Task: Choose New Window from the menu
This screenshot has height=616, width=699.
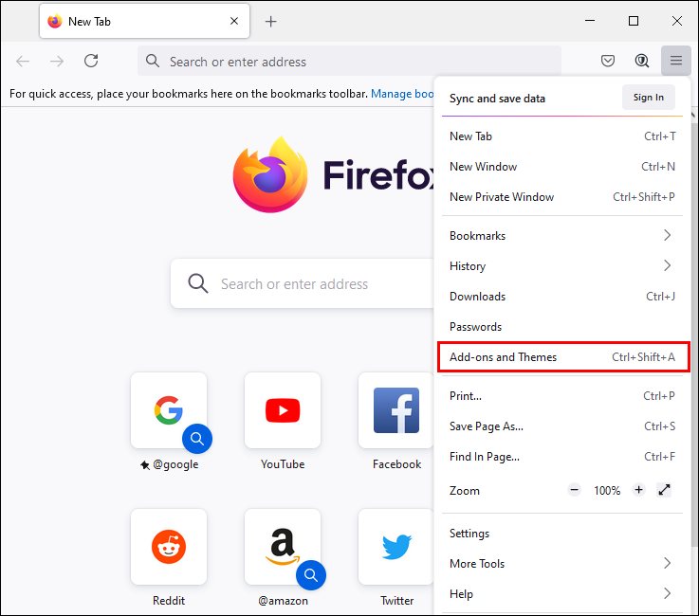Action: click(562, 167)
